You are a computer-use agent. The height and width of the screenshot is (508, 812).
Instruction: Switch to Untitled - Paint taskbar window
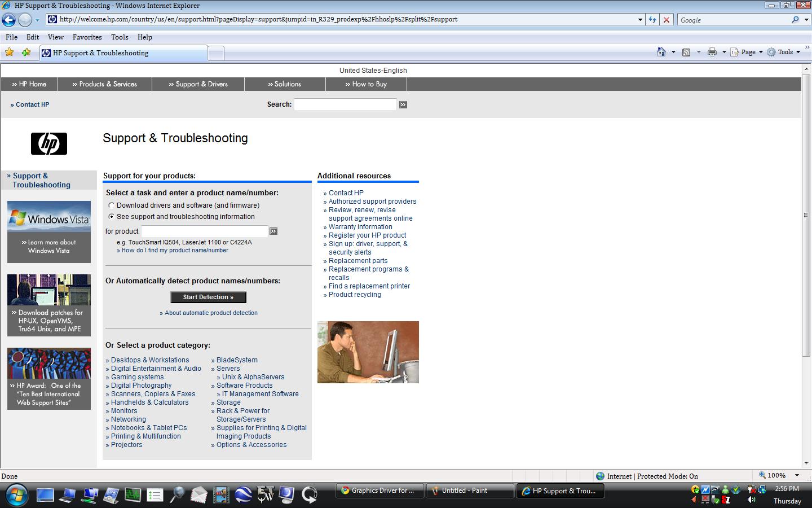(x=470, y=491)
